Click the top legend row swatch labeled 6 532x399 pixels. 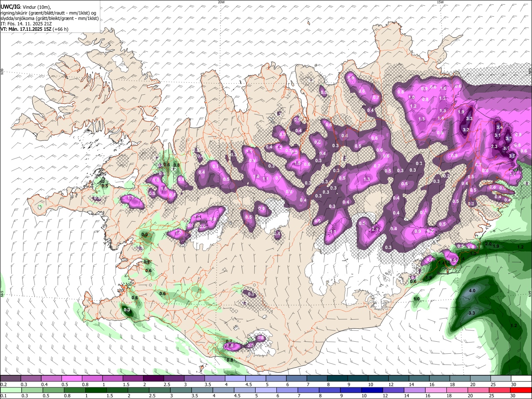pyautogui.click(x=296, y=379)
